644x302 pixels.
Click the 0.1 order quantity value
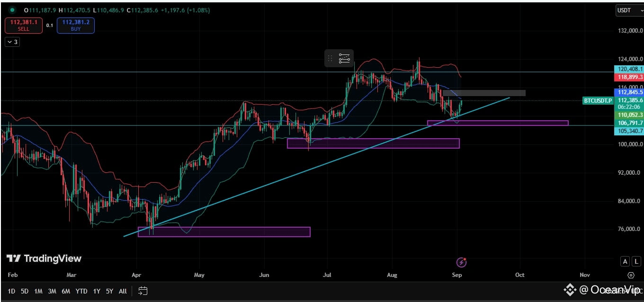point(50,26)
